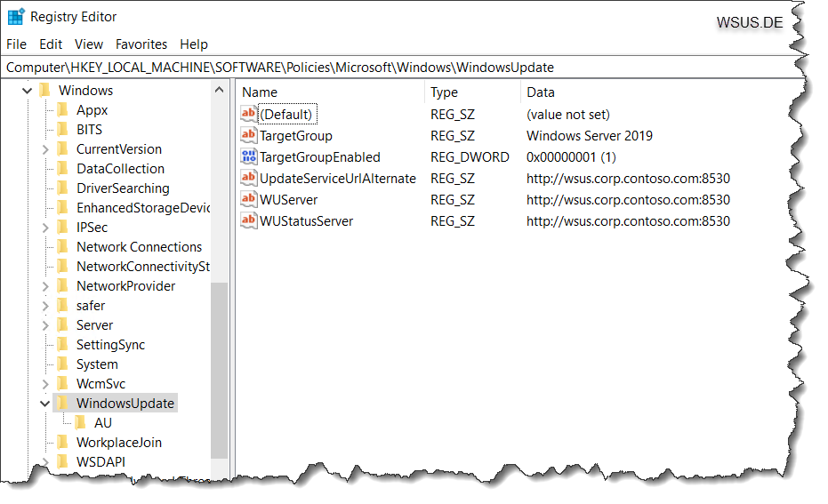Image resolution: width=828 pixels, height=504 pixels.
Task: Click the string icon beside WUServer
Action: (x=249, y=199)
